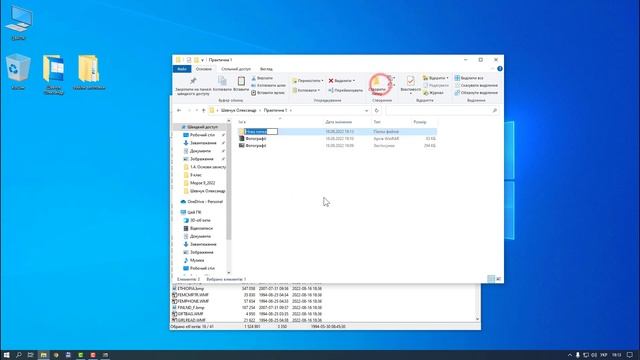Click the Properties (Властивості) checkmark icon
This screenshot has width=640, height=360.
pos(410,81)
